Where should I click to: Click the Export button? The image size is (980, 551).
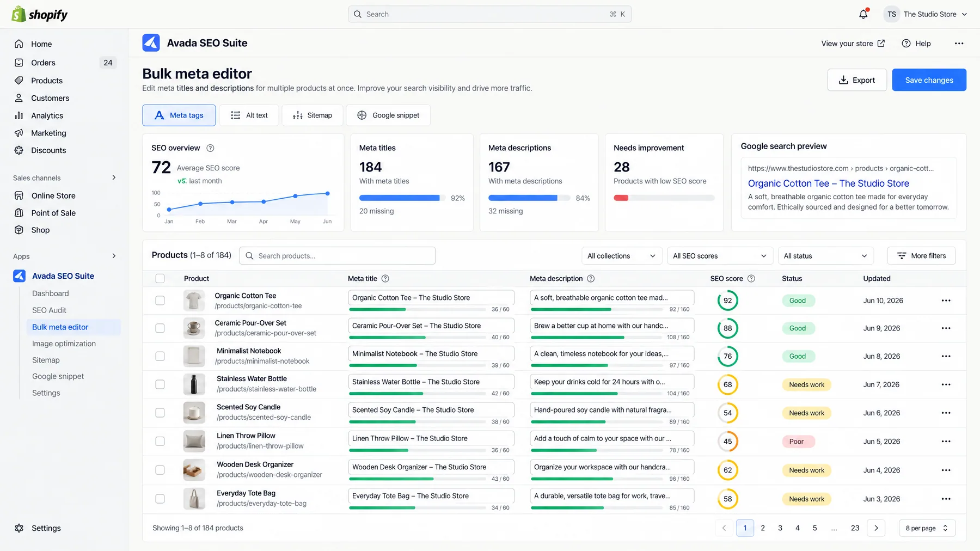857,80
